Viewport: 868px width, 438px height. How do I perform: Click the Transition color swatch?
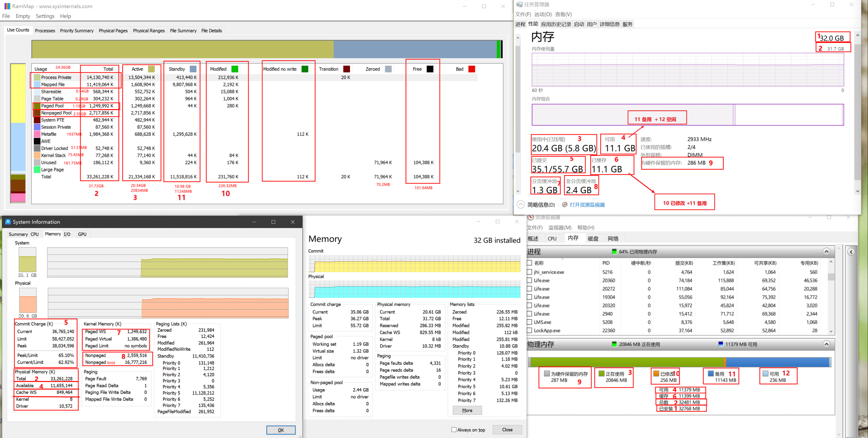(x=346, y=69)
